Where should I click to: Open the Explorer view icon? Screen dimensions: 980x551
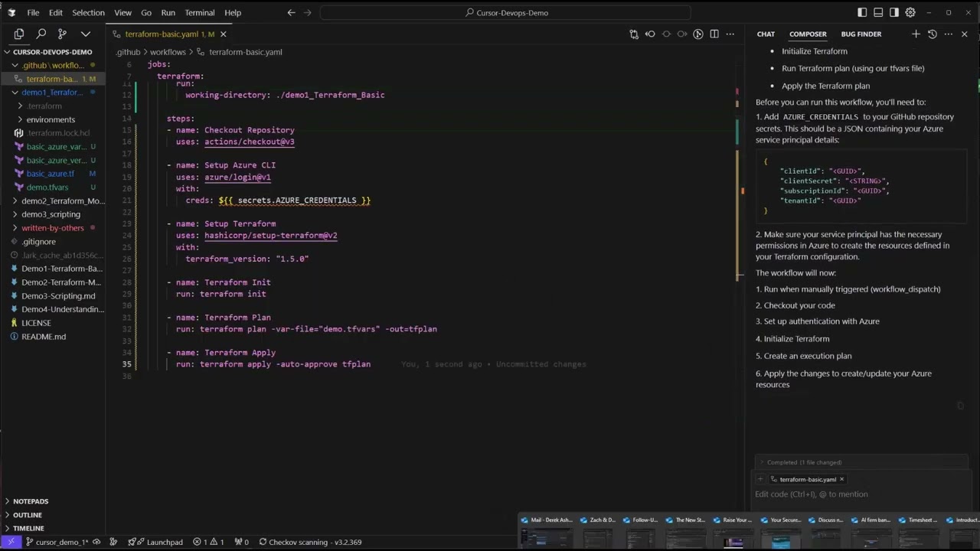pos(19,34)
